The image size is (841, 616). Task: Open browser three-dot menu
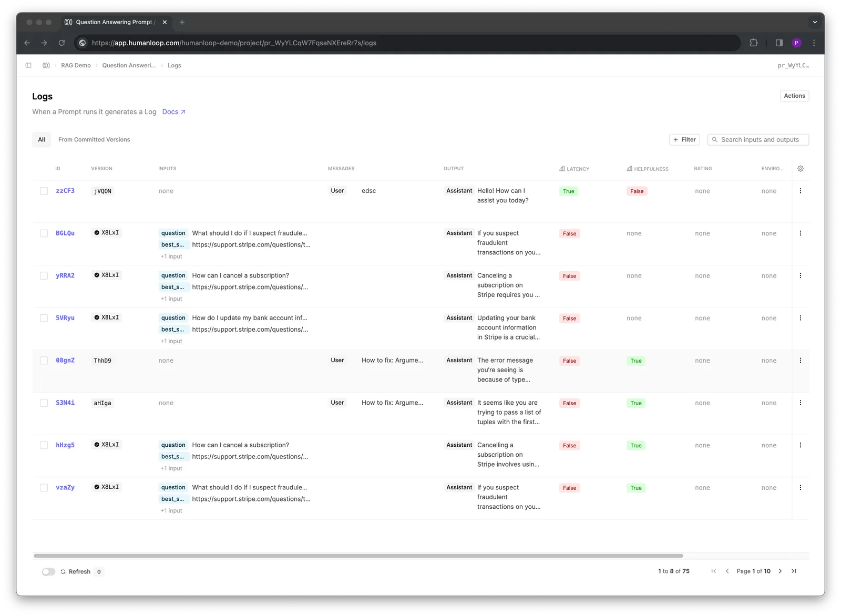click(814, 43)
